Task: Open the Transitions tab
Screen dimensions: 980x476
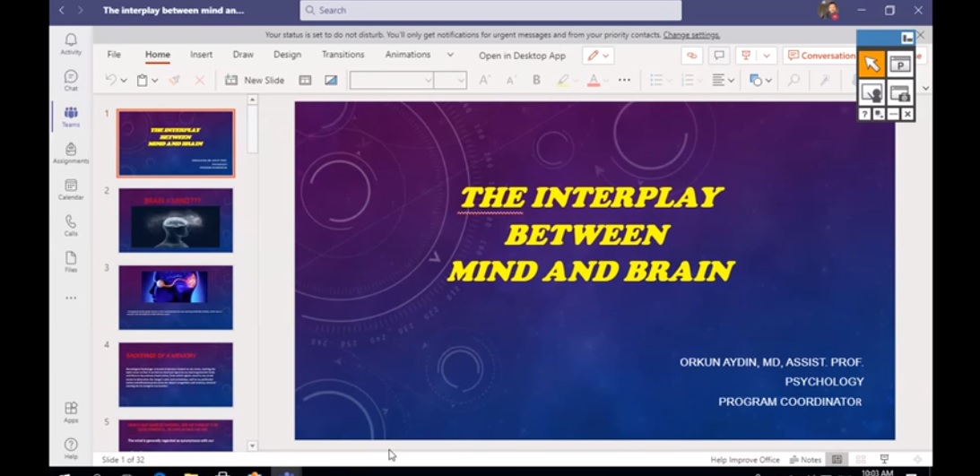Action: click(343, 55)
